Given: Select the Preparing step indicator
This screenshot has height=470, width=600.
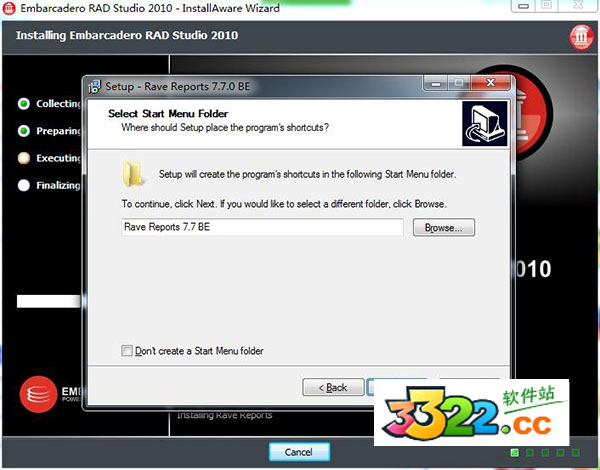Looking at the screenshot, I should coord(24,131).
